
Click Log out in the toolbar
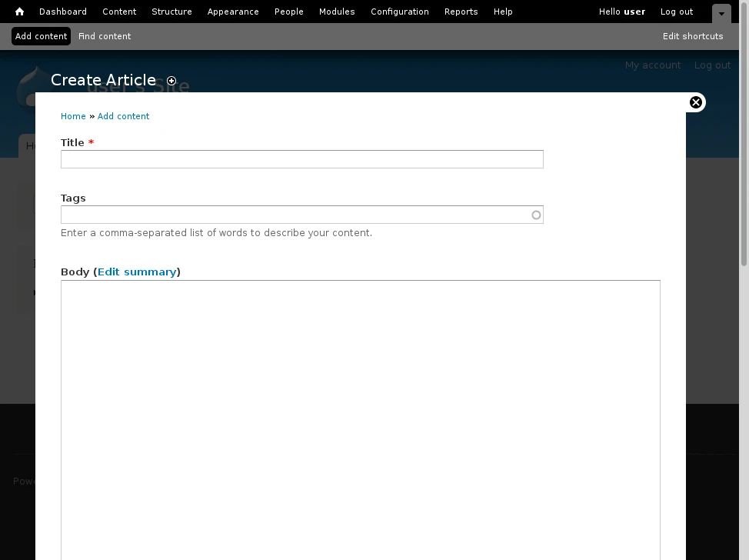click(677, 12)
